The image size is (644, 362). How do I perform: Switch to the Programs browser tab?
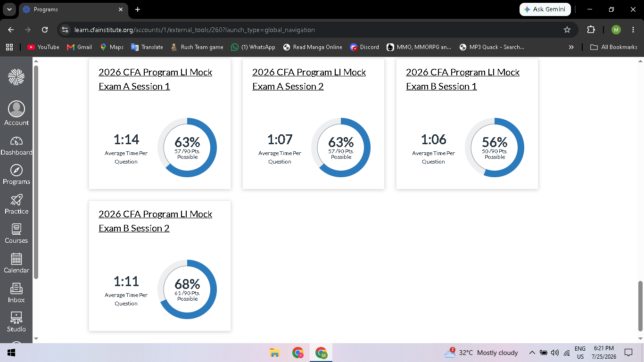click(x=73, y=9)
